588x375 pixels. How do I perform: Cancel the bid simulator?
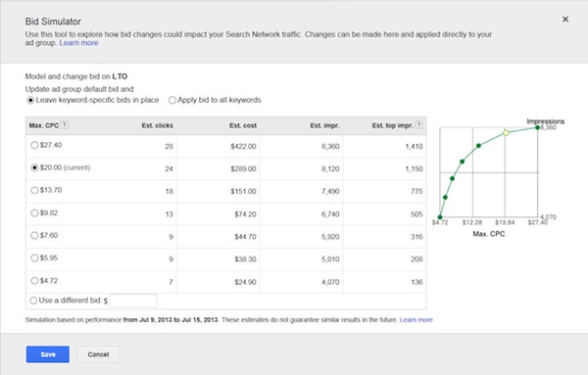(98, 354)
